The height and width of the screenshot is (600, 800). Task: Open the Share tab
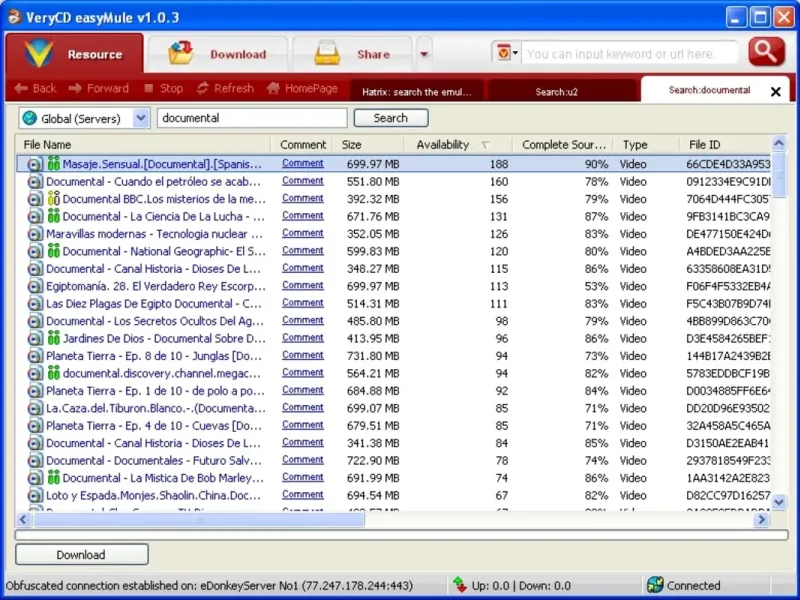pos(353,54)
